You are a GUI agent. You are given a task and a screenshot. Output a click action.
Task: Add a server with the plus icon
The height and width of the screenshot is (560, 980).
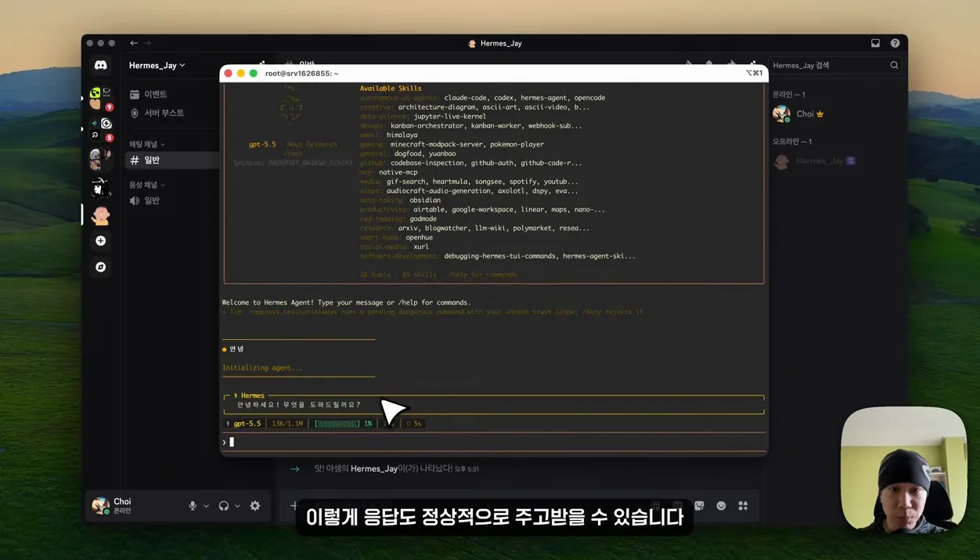tap(100, 241)
